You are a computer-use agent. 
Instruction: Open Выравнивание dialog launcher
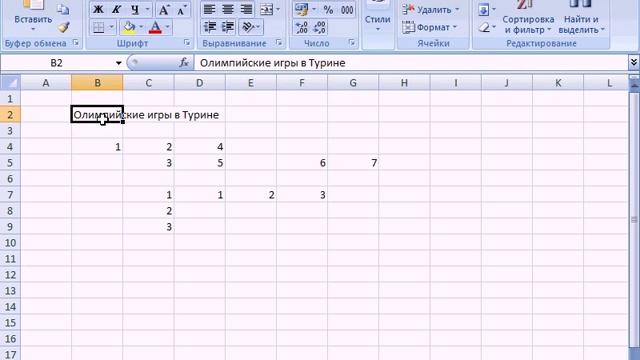point(279,43)
